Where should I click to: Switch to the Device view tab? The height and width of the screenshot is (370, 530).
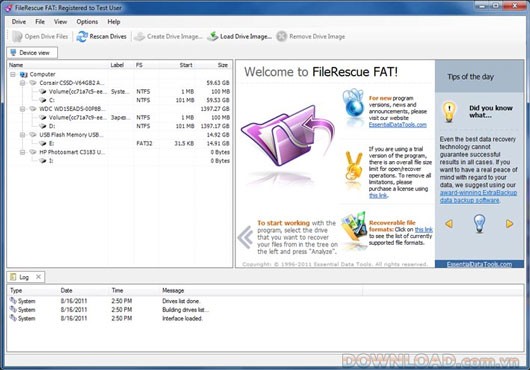coord(32,53)
